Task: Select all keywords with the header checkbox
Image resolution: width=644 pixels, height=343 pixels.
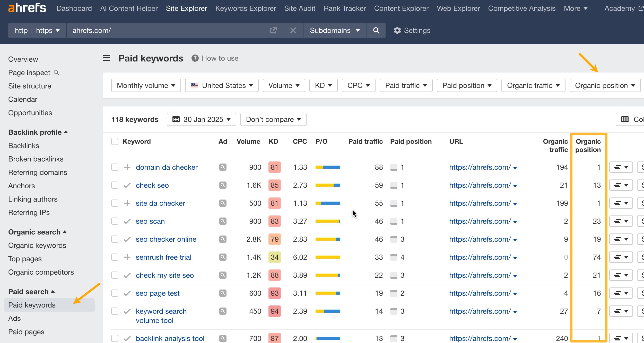Action: coord(115,141)
